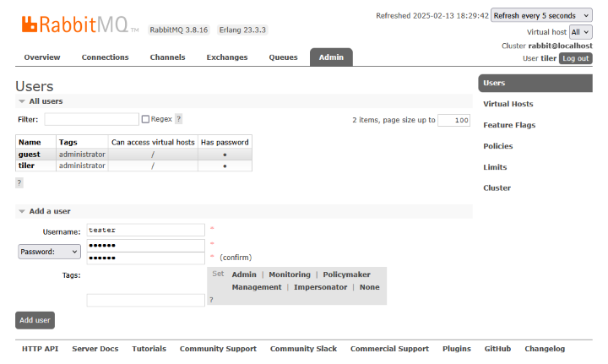Open the Plugins footer link
Image resolution: width=608 pixels, height=364 pixels.
point(456,349)
